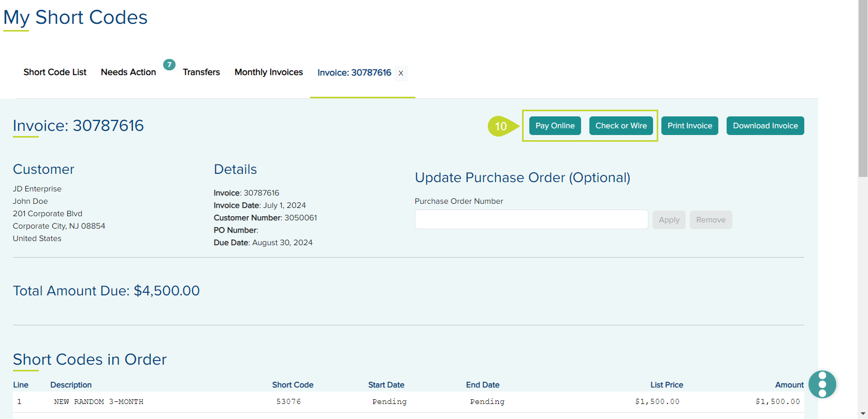Image resolution: width=868 pixels, height=419 pixels.
Task: Click the Needs Action count badge
Action: tap(169, 65)
